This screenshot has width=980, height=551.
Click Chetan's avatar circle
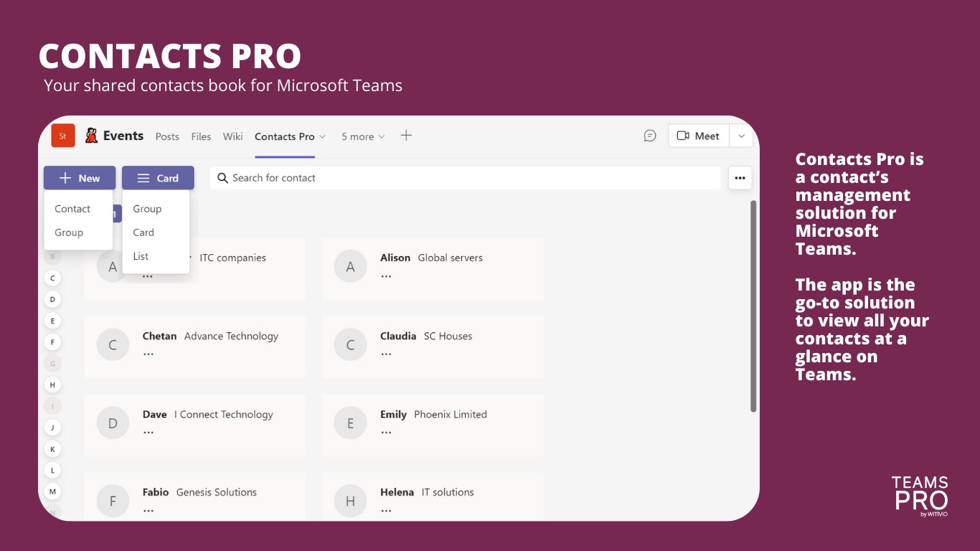point(113,345)
